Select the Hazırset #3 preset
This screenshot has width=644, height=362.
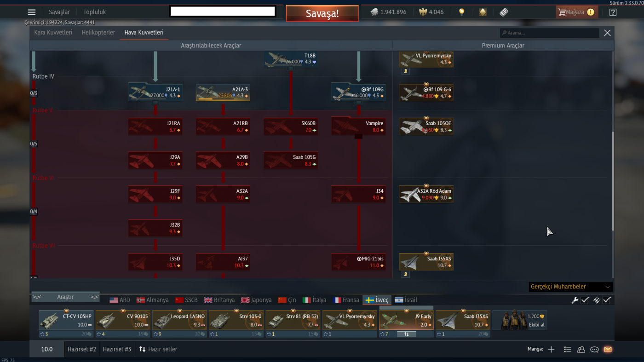coord(117,350)
